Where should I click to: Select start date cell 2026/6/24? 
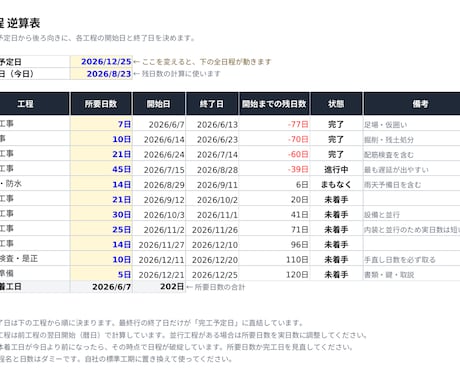coord(159,154)
